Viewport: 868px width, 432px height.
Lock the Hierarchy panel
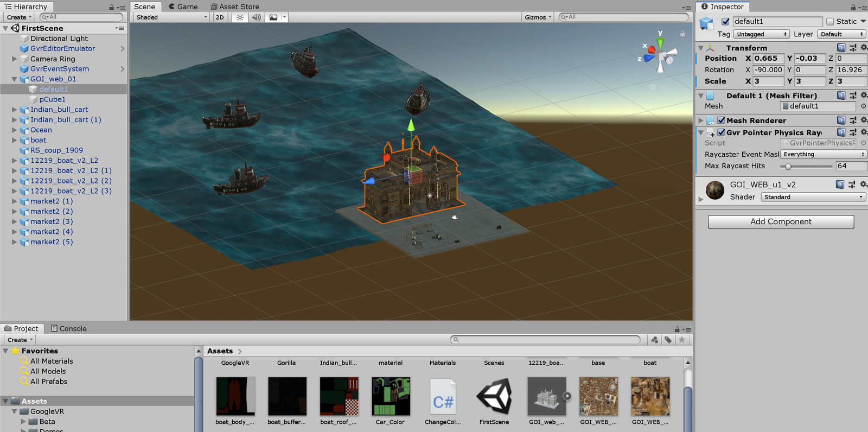coord(111,7)
